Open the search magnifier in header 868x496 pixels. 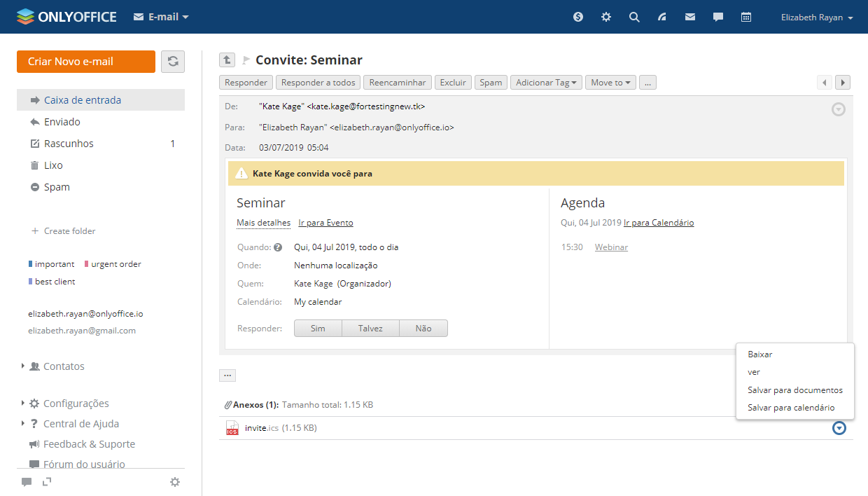click(x=634, y=17)
